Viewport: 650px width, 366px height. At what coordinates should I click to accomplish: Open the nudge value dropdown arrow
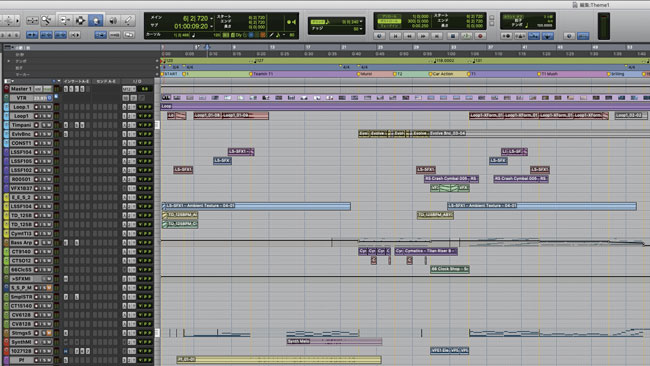[361, 29]
